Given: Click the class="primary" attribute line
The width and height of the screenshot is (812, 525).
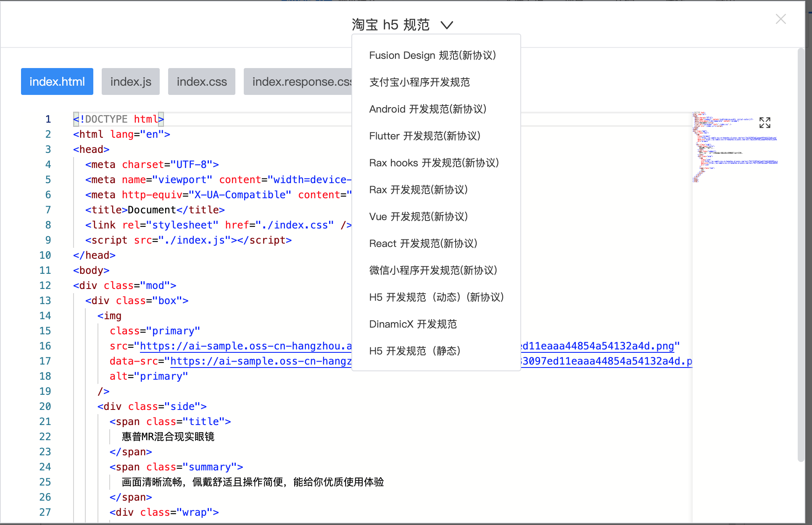Looking at the screenshot, I should (155, 331).
